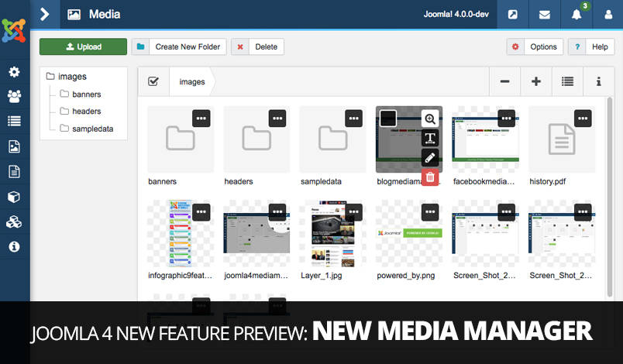Select the Layer_1.jpg thumbnail
The image size is (623, 364).
[x=333, y=233]
